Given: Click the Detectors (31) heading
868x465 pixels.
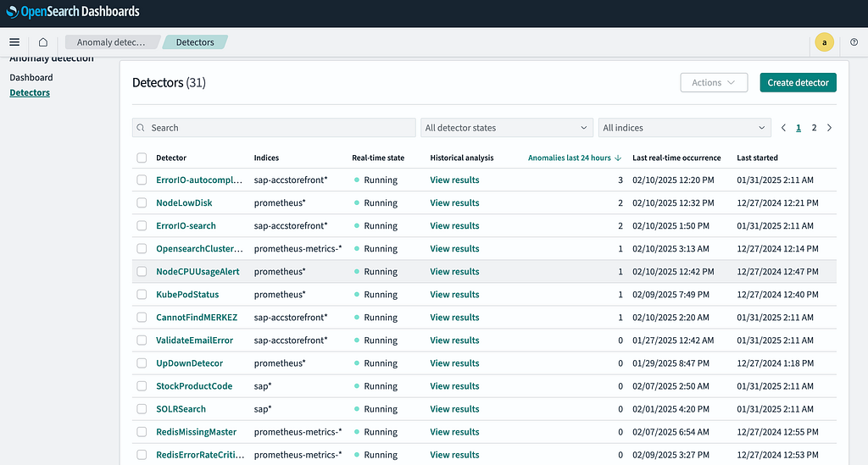Looking at the screenshot, I should pos(169,82).
